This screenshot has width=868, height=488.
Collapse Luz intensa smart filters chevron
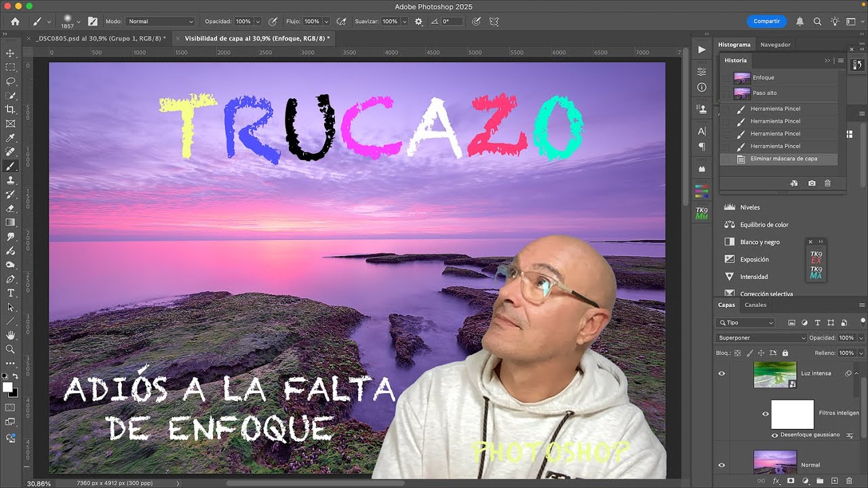[x=856, y=373]
